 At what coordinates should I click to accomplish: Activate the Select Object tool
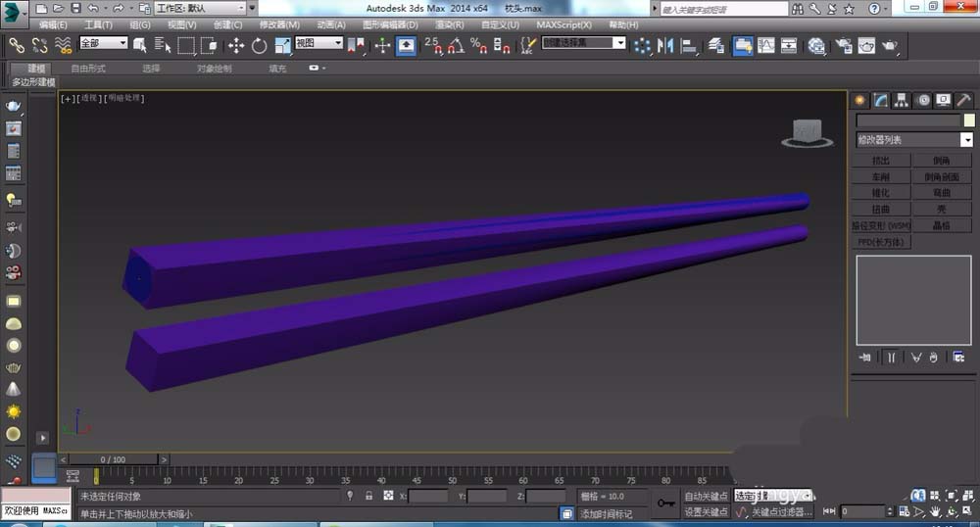point(140,45)
